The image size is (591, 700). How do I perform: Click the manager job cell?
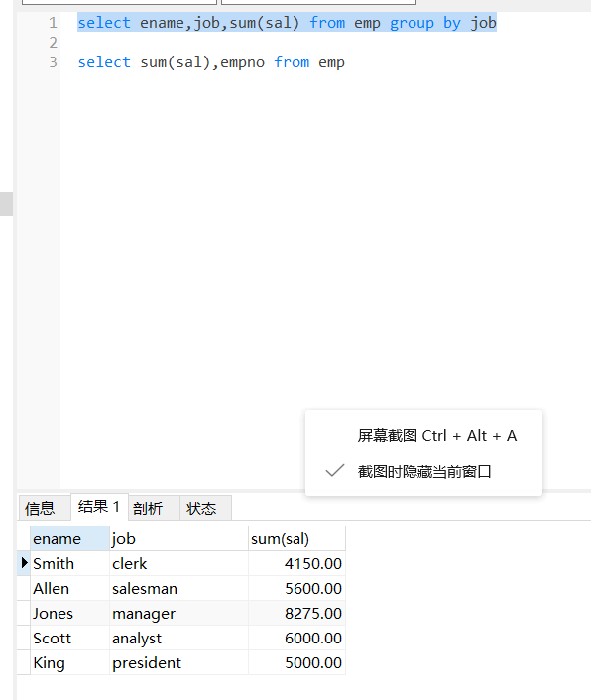[x=178, y=614]
